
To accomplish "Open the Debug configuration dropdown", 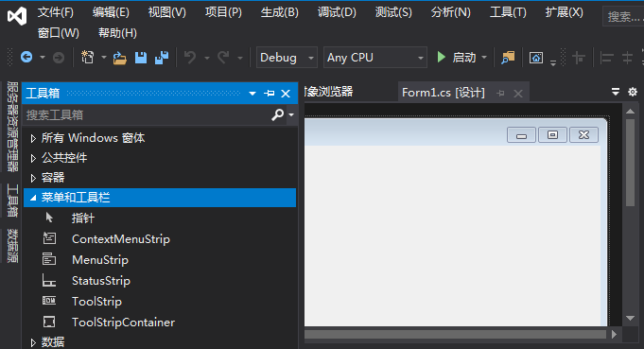I will [x=287, y=58].
